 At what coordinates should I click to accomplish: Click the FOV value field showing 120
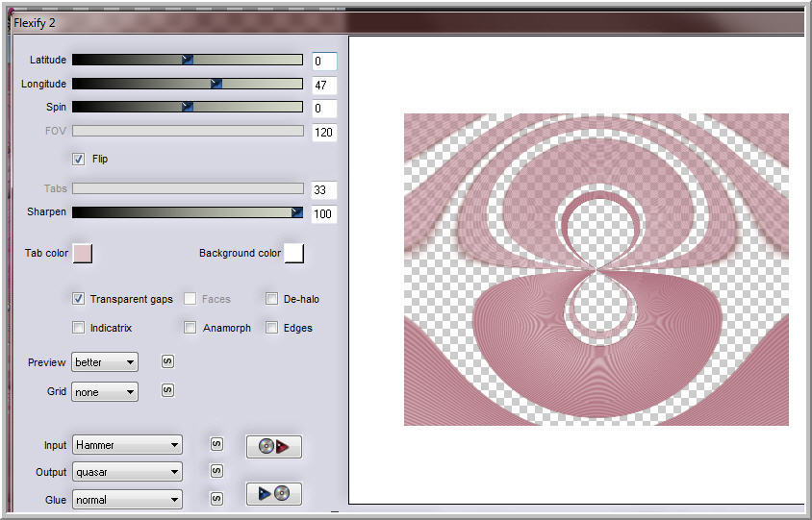tap(324, 133)
